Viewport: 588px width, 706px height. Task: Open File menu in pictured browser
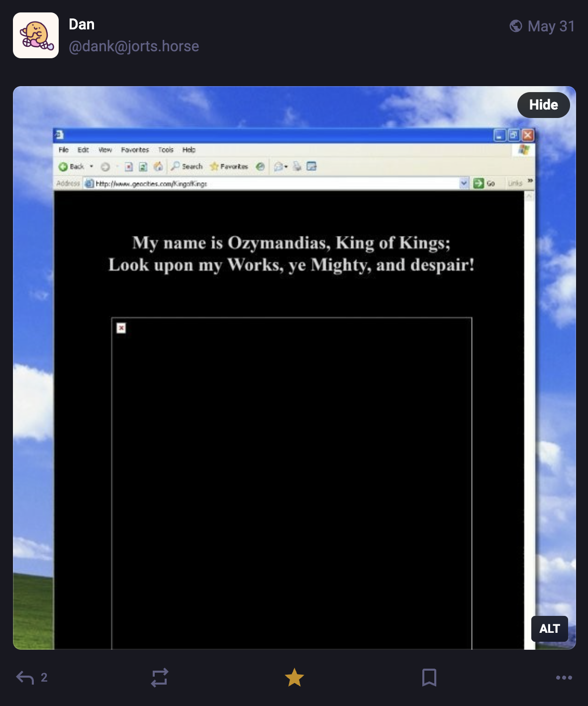click(63, 150)
